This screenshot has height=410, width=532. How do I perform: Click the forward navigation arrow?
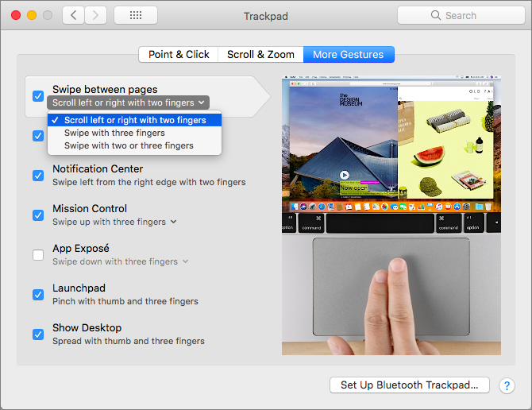[x=96, y=15]
